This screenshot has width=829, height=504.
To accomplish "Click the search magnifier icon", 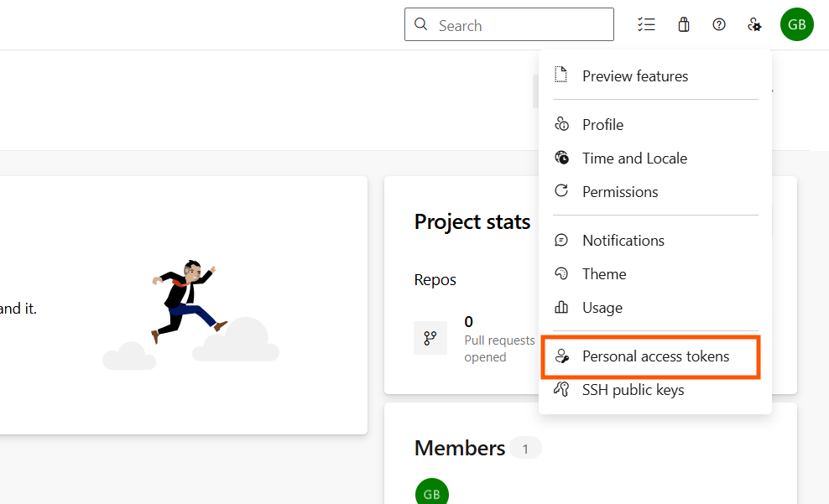I will (x=421, y=25).
